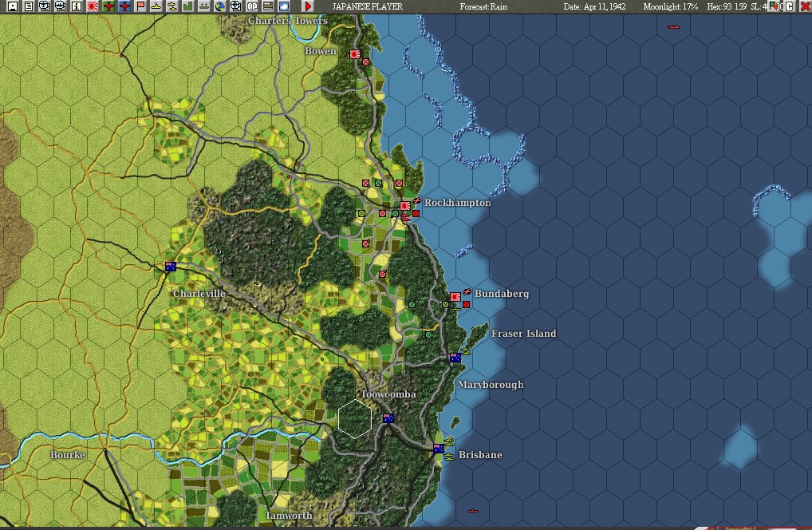This screenshot has width=812, height=530.
Task: Click the save game floppy disk icon
Action: [x=13, y=6]
